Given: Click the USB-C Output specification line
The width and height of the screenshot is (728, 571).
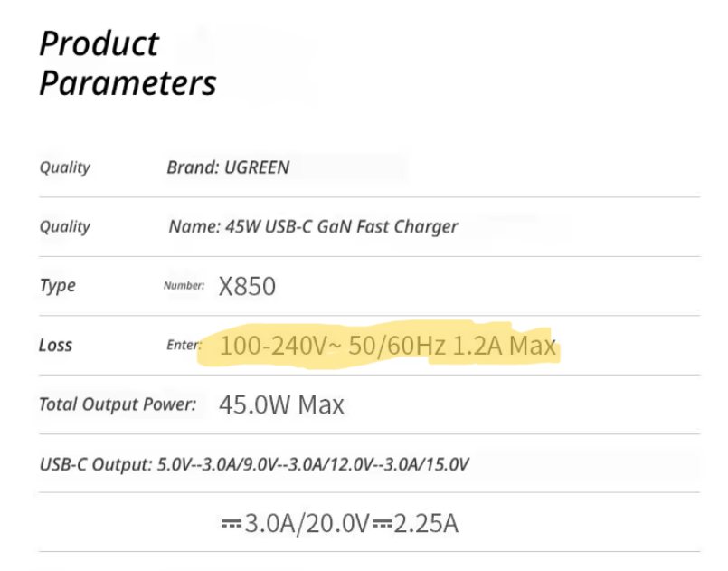Looking at the screenshot, I should pos(254,464).
